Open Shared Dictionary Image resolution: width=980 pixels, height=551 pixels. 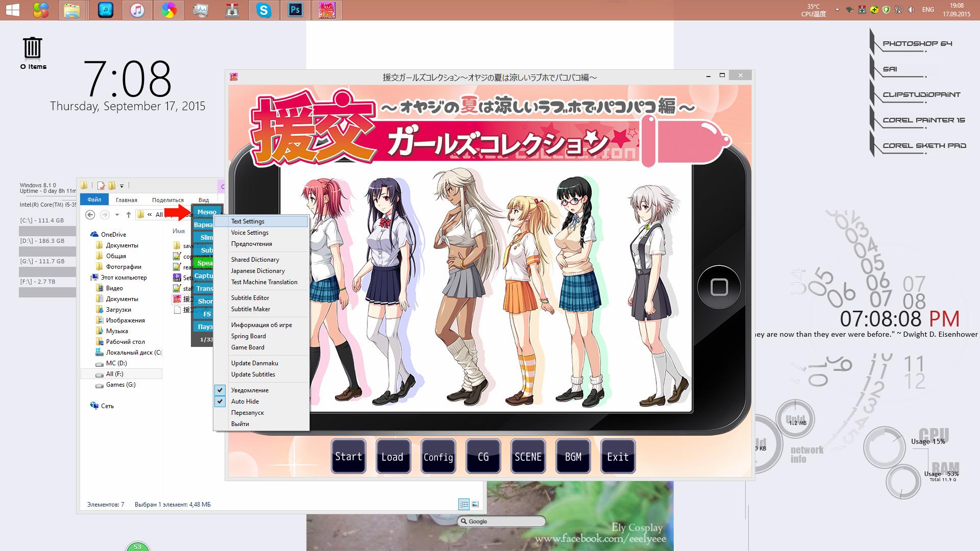coord(261,260)
